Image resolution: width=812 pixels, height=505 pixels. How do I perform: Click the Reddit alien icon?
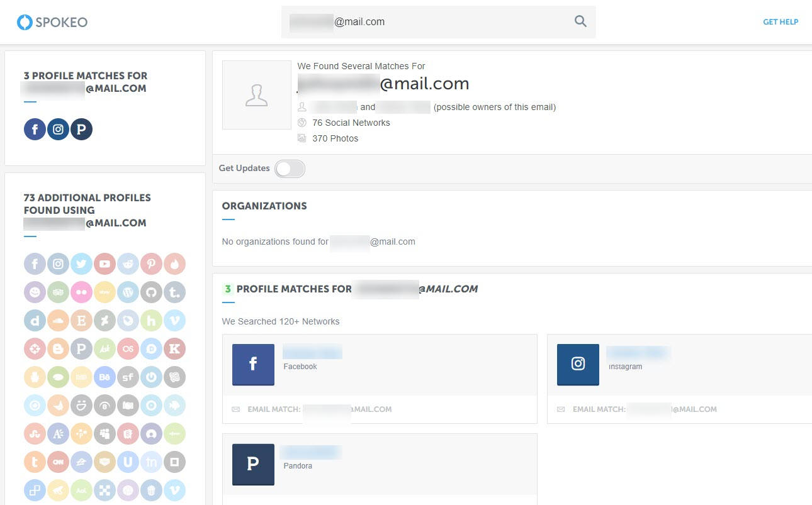click(x=128, y=264)
